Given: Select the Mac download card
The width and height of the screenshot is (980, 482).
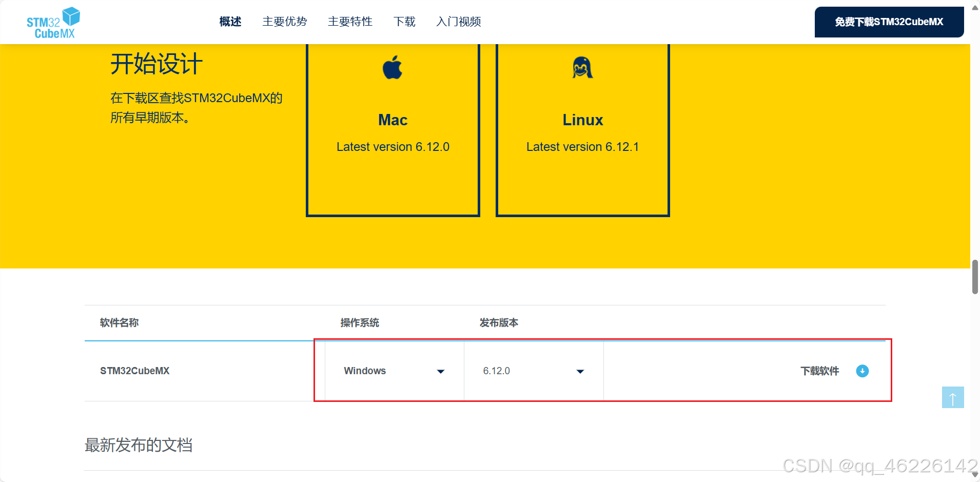Looking at the screenshot, I should (x=393, y=130).
